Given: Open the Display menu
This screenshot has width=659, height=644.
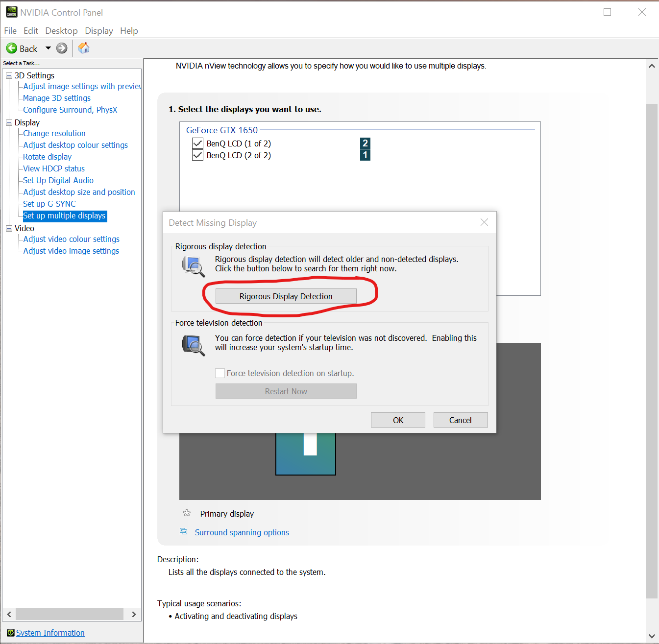Looking at the screenshot, I should [x=99, y=30].
